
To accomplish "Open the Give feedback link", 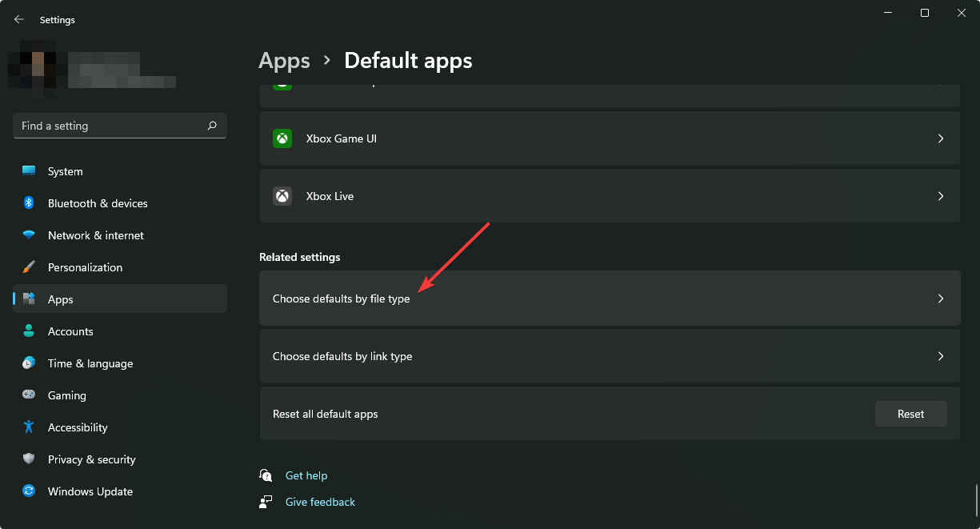I will (x=320, y=502).
